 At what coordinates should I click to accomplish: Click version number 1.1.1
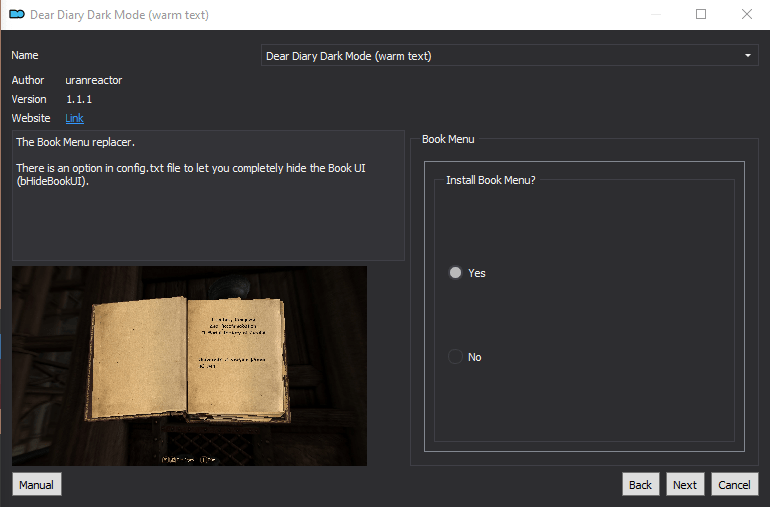[79, 99]
